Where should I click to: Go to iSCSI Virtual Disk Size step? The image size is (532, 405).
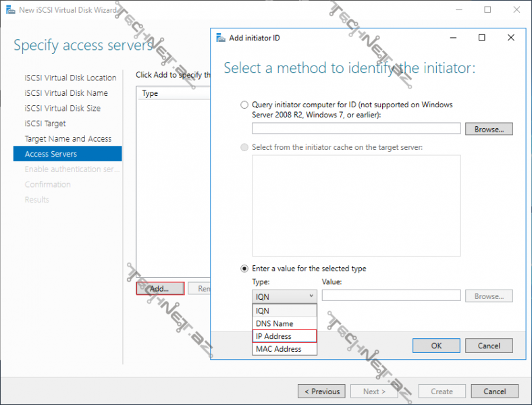tap(62, 108)
